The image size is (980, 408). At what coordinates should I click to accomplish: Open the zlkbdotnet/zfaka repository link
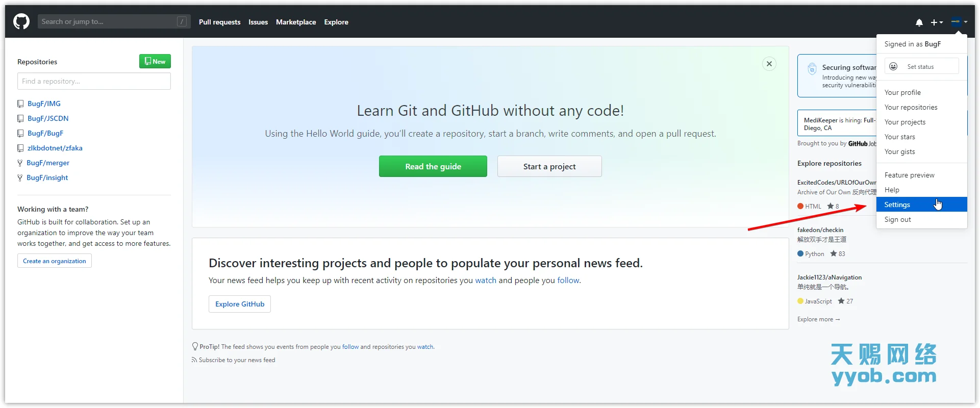point(55,148)
